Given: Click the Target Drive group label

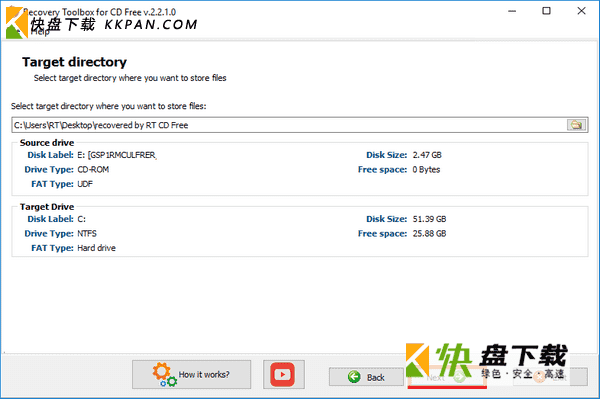Looking at the screenshot, I should (x=47, y=207).
